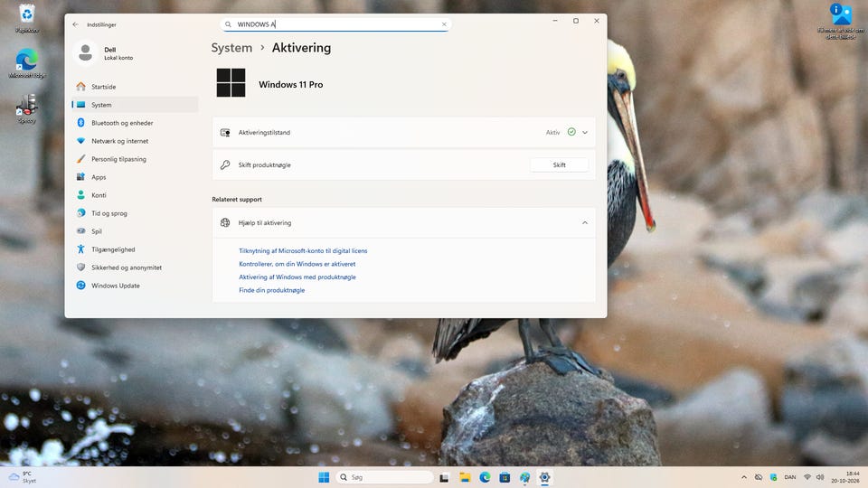Click into the settings search field
The image size is (868, 488).
coord(335,24)
